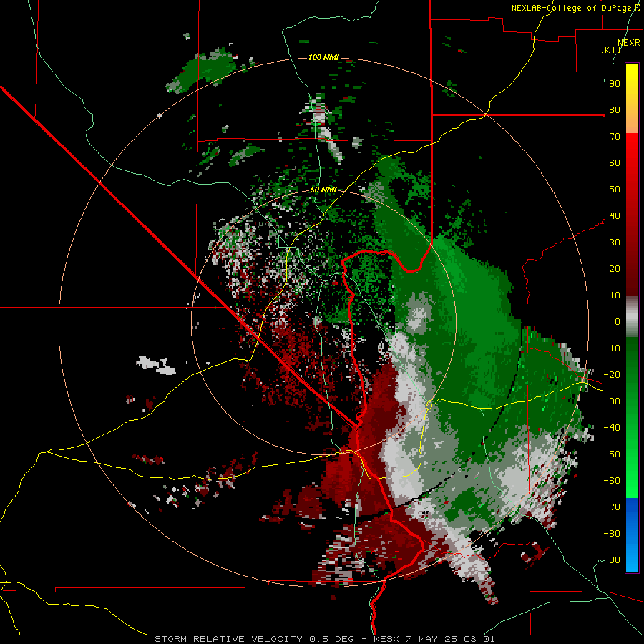Viewport: 644px width, 644px height.
Task: Click the 80 value on the color scale
Action: pos(615,109)
